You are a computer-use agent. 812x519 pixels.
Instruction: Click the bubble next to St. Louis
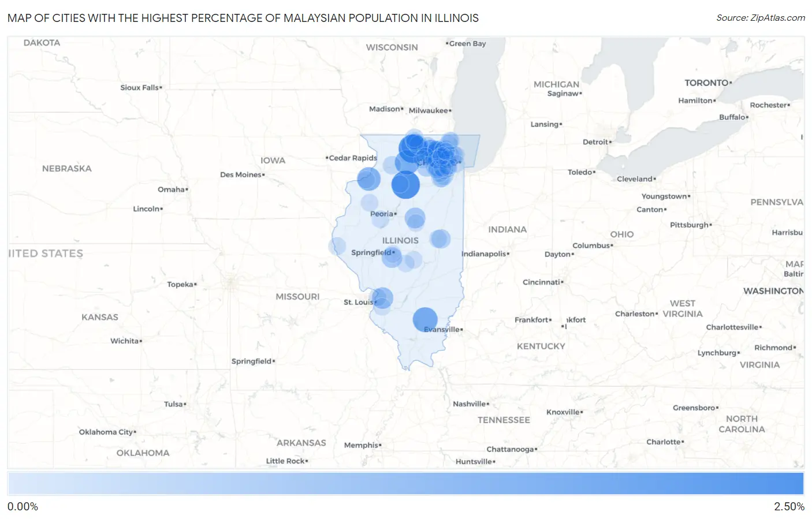pyautogui.click(x=382, y=298)
